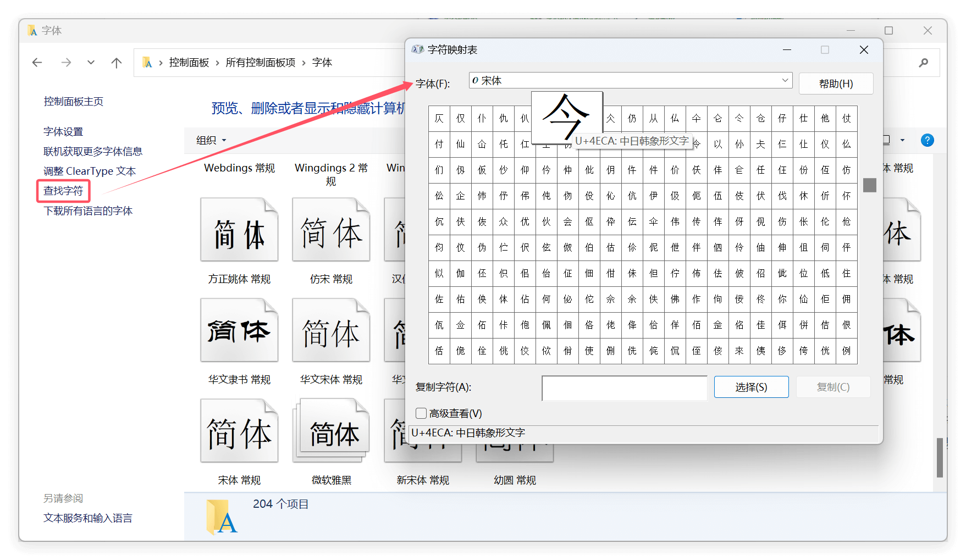Click the change view icon near the help button
Screen dimensions: 966x560
tap(885, 140)
